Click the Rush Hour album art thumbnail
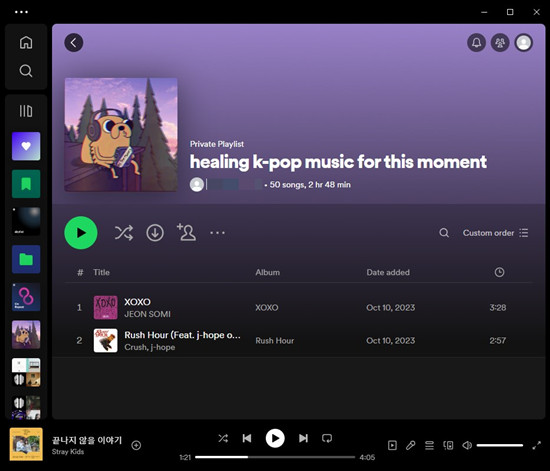 106,341
